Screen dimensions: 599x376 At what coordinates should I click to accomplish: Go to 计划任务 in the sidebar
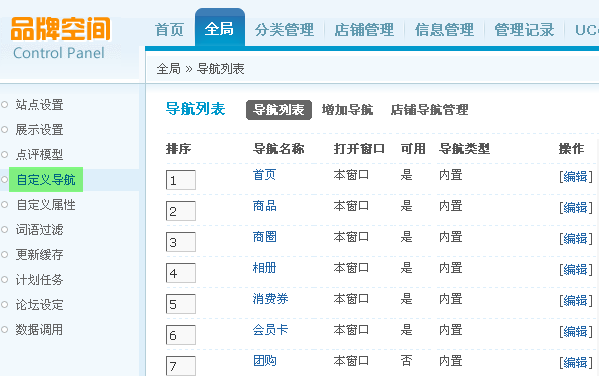coord(39,280)
